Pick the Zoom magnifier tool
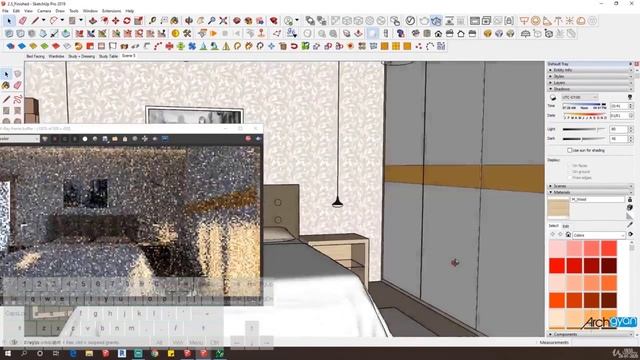640x360 pixels. 211,21
